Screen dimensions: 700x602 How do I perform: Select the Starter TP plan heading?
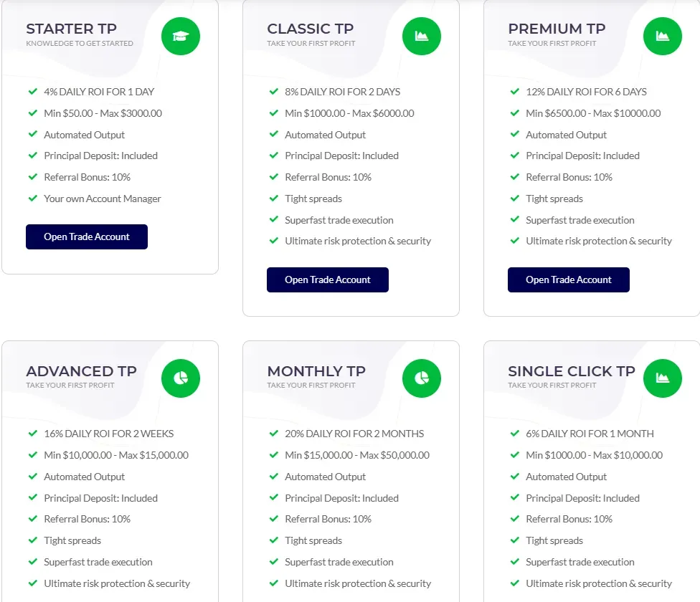(71, 29)
